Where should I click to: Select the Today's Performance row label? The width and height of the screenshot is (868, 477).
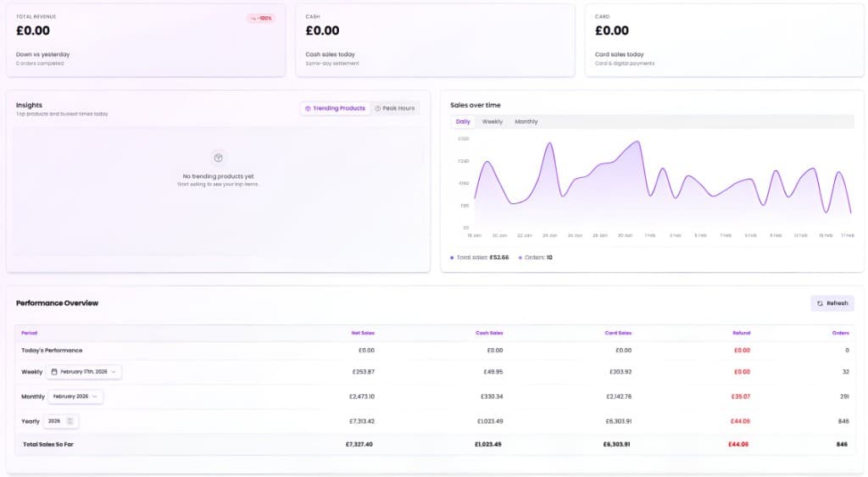coord(52,350)
